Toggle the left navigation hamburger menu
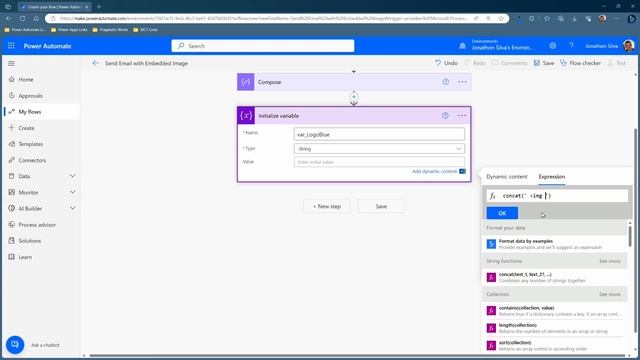 [x=11, y=63]
